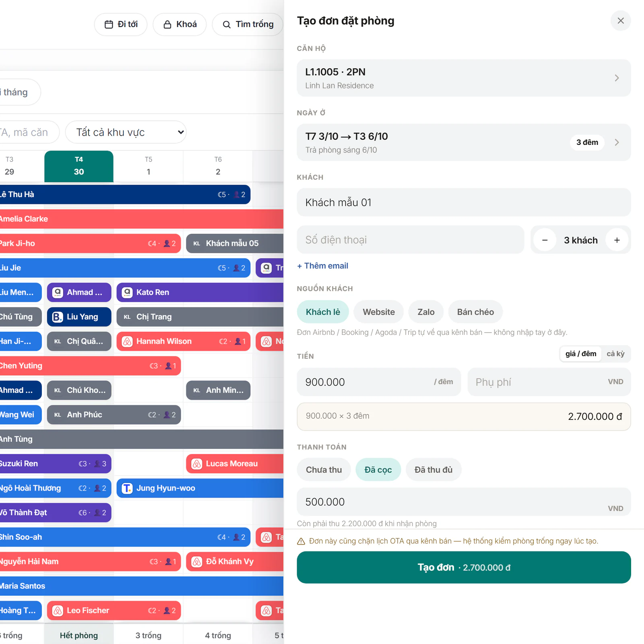Image resolution: width=644 pixels, height=644 pixels.
Task: Open Kato Ren Agoda booking
Action: tap(200, 292)
